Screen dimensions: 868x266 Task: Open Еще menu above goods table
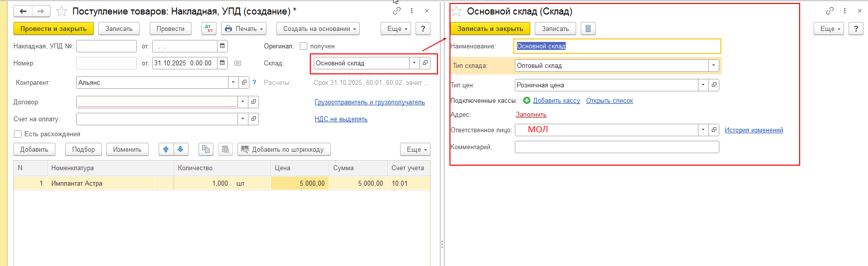[x=415, y=149]
